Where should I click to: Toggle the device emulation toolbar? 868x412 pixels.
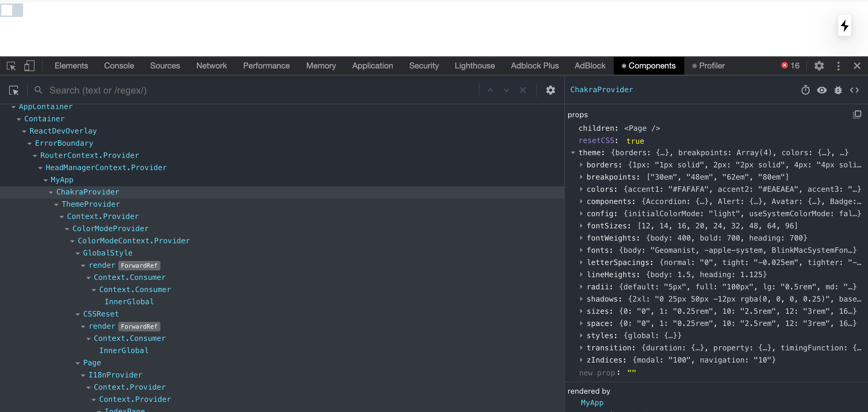(29, 65)
